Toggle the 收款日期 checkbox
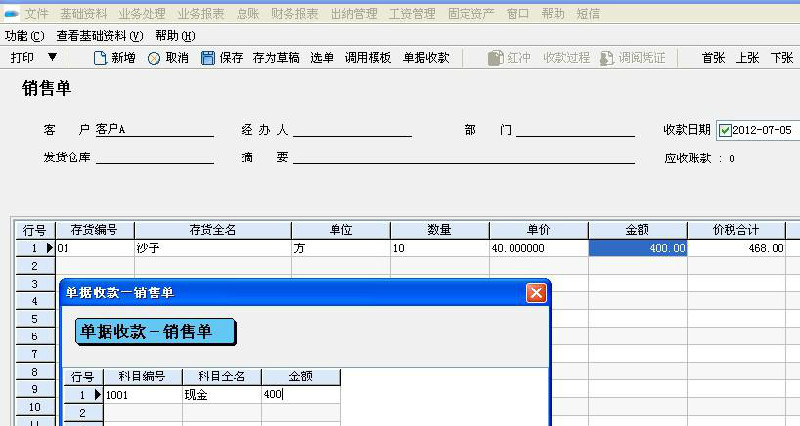This screenshot has width=800, height=426. 725,131
